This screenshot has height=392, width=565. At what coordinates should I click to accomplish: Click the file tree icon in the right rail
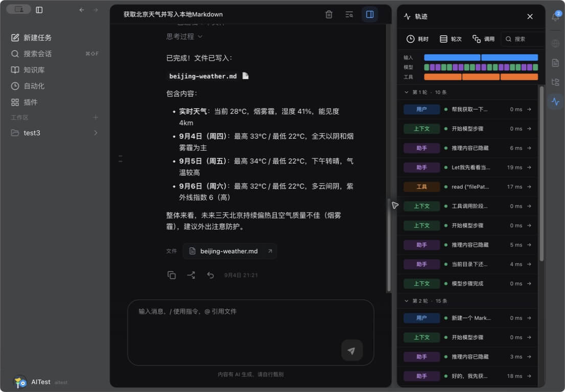point(555,82)
